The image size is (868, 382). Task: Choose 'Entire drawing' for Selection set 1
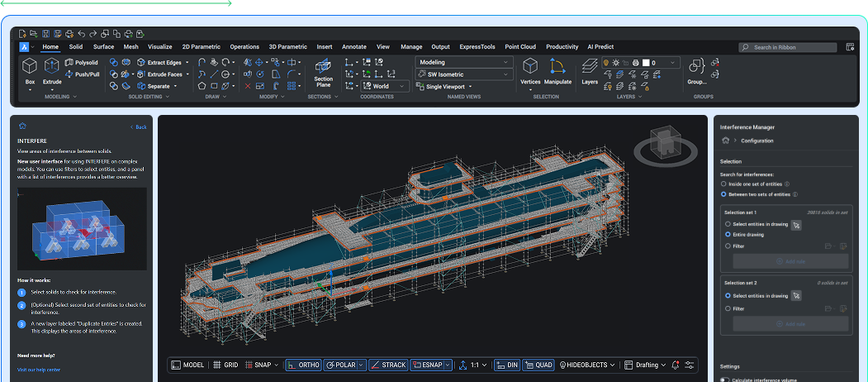coord(727,235)
